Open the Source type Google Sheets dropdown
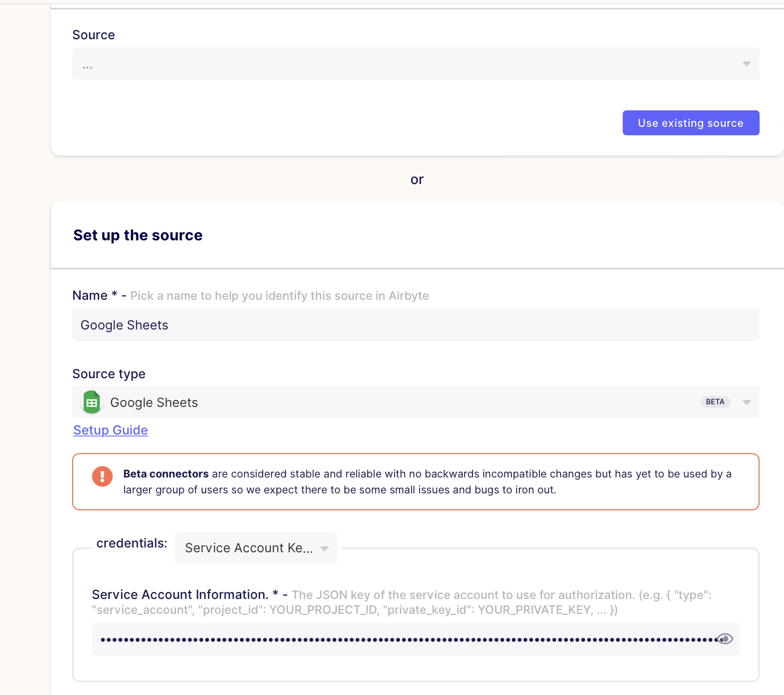Screen dimensions: 784x695 pos(415,402)
